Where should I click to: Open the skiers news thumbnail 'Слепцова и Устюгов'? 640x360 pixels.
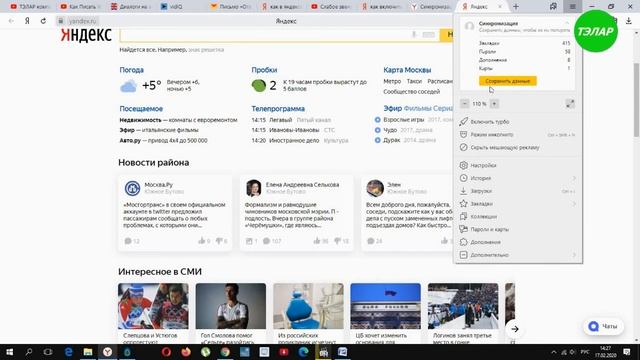(x=153, y=306)
